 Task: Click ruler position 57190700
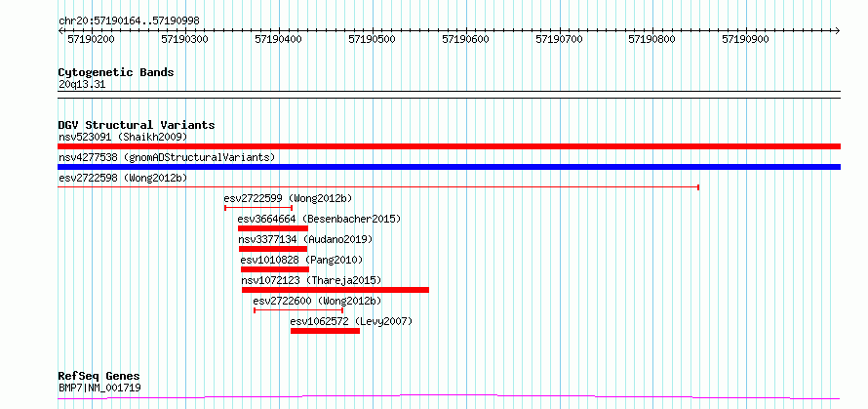[560, 39]
